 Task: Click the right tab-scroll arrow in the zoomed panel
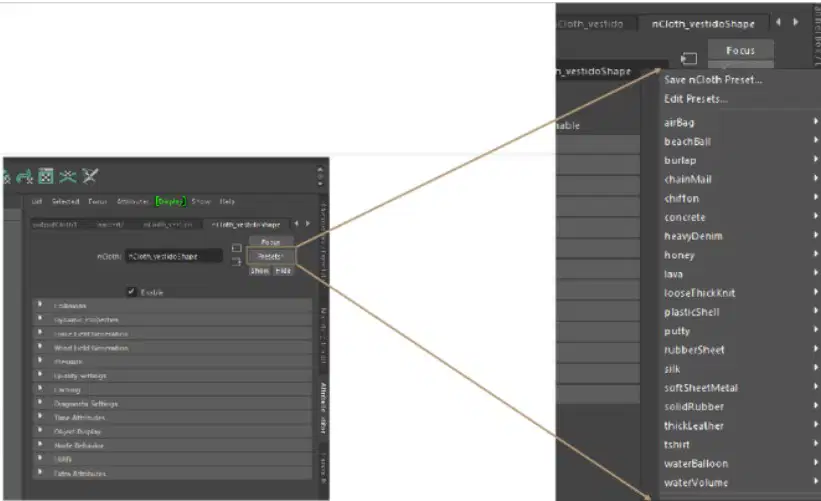(x=796, y=22)
